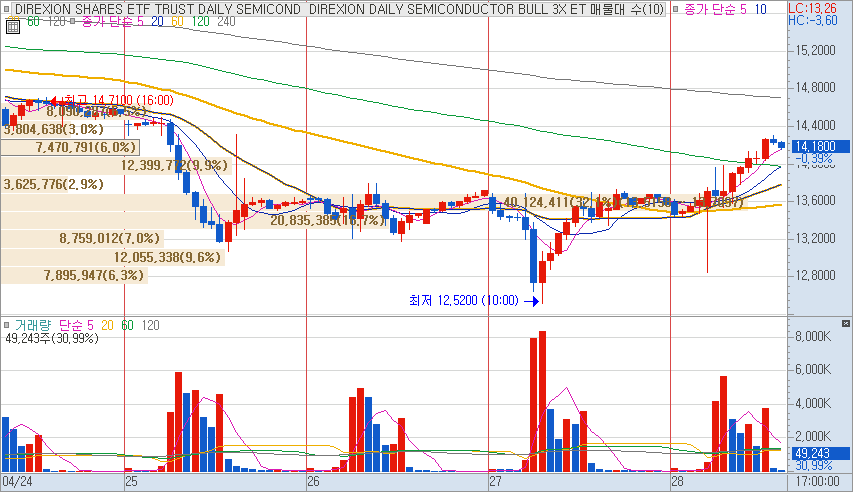Click the 12,055,338(9.6%) volume profile bar
Screen dimensions: 853x492
[x=113, y=257]
